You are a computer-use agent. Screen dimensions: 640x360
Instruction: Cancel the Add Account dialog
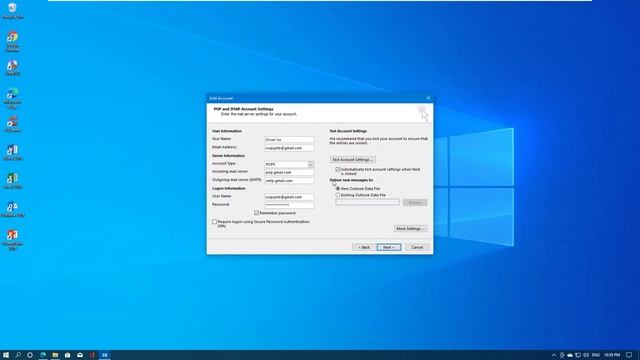point(417,247)
